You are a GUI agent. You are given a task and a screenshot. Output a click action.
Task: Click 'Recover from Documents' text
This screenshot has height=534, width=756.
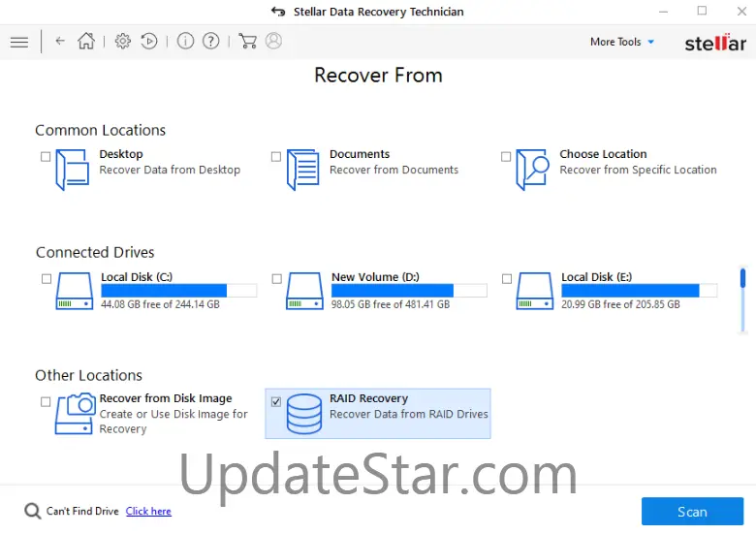point(394,170)
